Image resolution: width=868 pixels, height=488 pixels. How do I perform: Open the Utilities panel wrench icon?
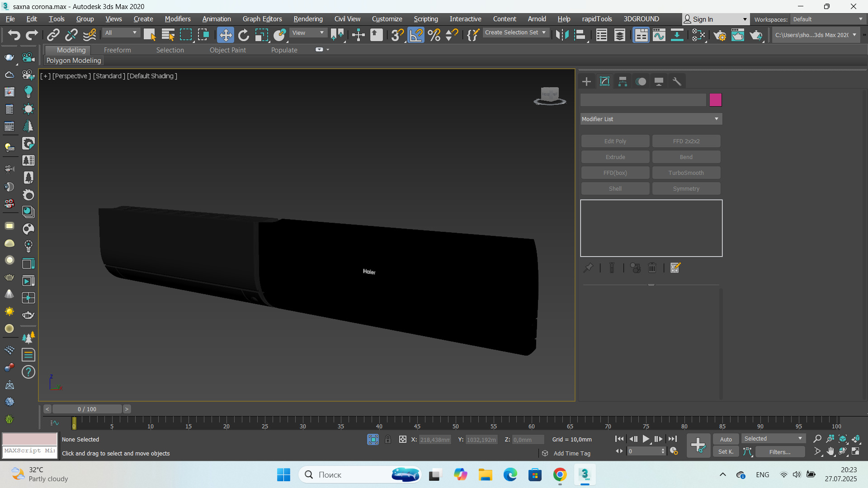pyautogui.click(x=677, y=81)
